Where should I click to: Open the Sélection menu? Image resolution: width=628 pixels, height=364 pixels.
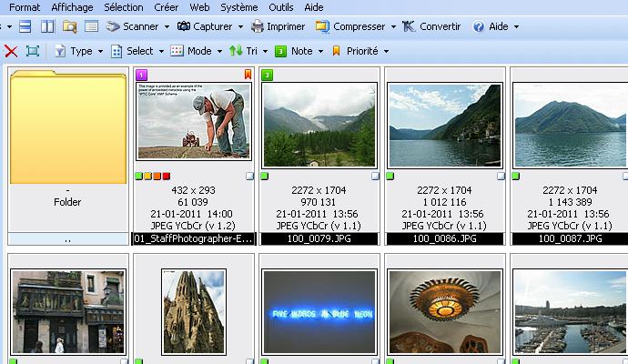click(124, 7)
